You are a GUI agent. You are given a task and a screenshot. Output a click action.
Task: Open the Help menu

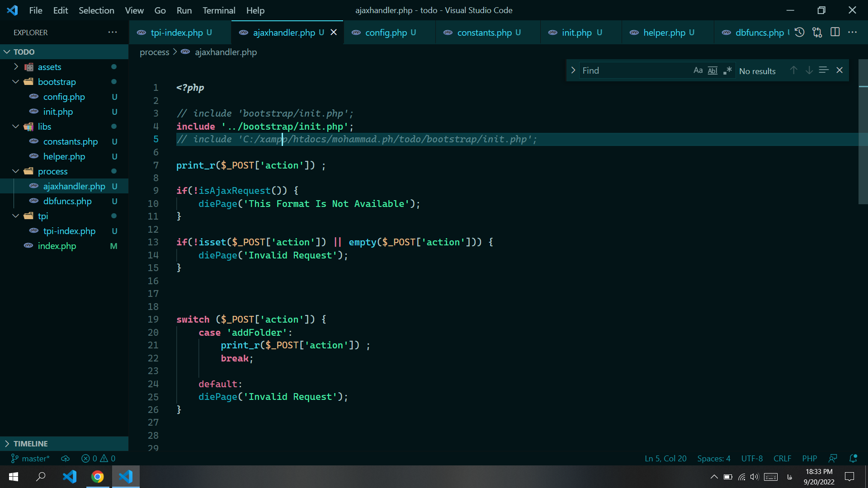point(255,10)
